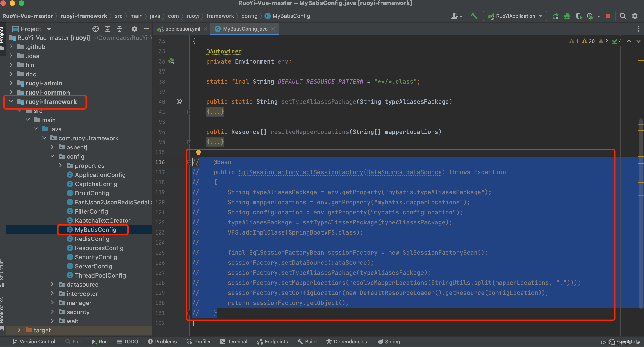Click the Profiler run icon in toolbar

tap(590, 16)
